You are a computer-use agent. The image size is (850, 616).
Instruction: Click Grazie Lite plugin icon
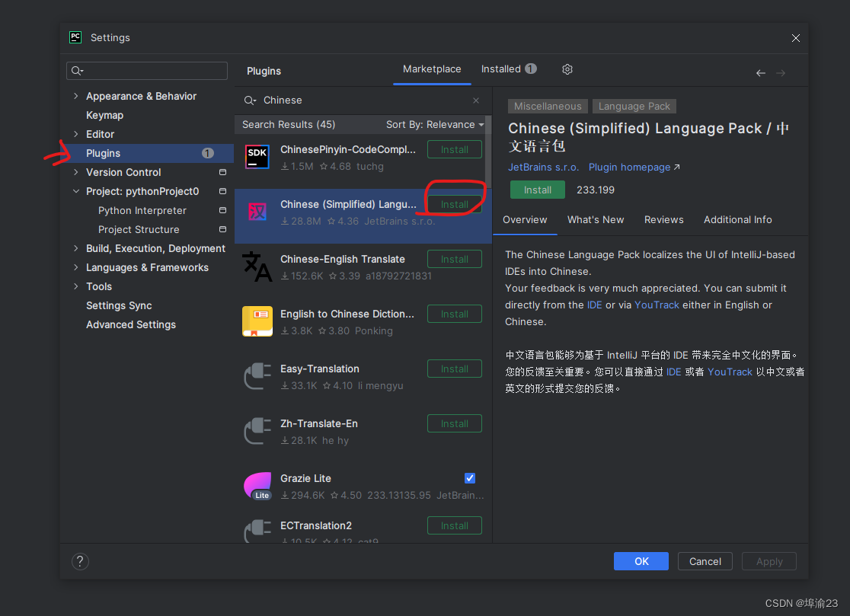click(x=257, y=486)
